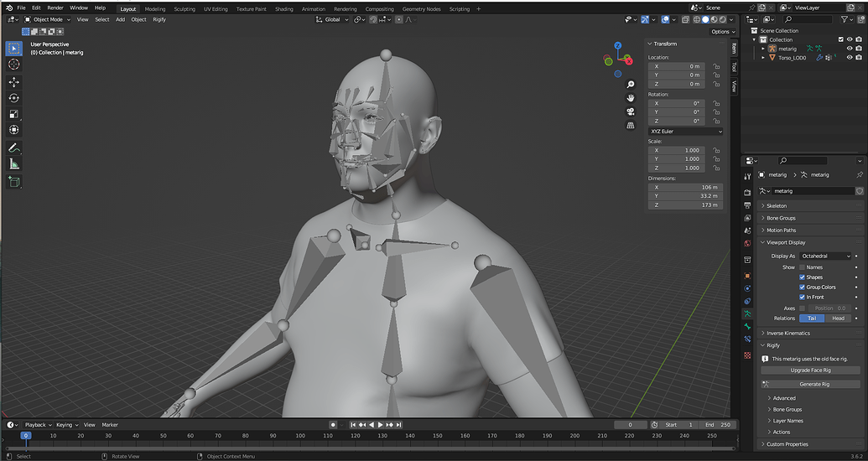868x461 pixels.
Task: Jump to the timeline end frame button
Action: 398,425
